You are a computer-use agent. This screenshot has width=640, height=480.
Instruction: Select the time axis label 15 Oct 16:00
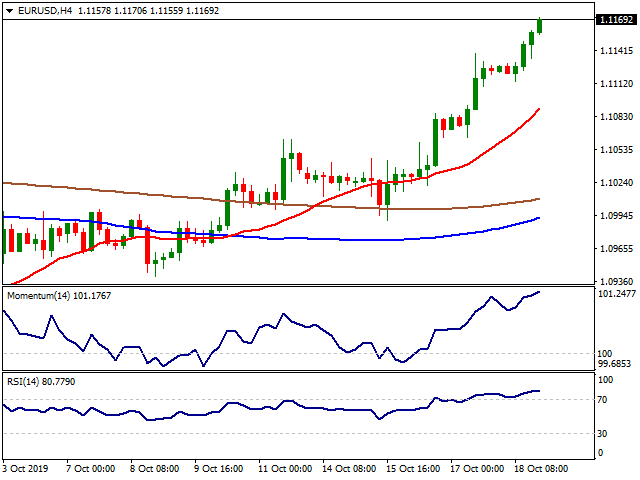pos(413,469)
